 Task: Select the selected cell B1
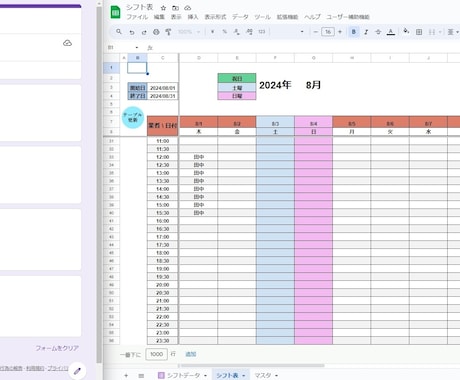pyautogui.click(x=137, y=68)
